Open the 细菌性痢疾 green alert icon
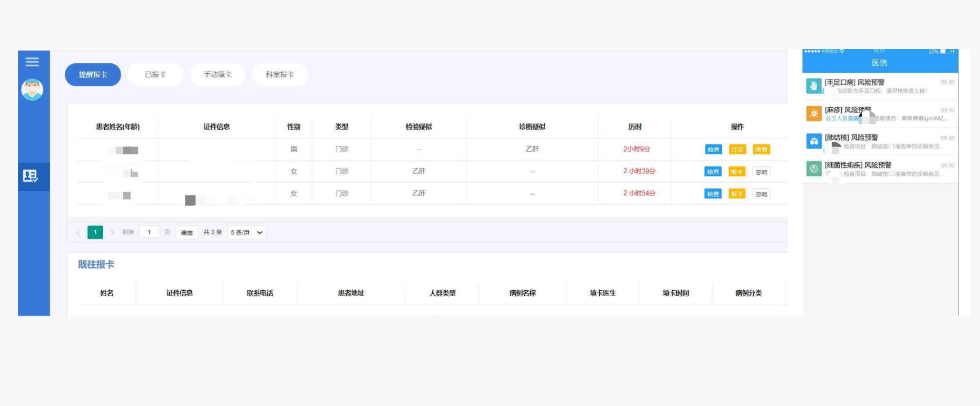Screen dimensions: 980x406 (813, 168)
